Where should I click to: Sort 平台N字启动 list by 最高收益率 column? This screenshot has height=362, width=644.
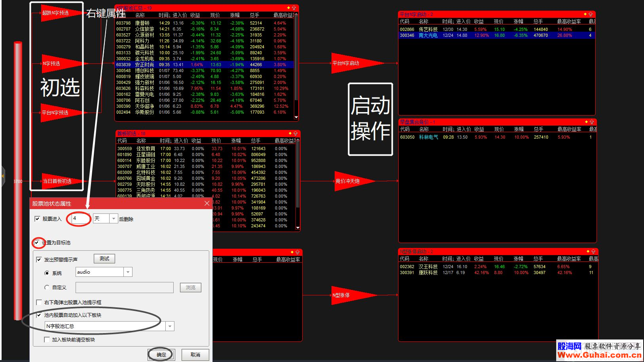tap(569, 21)
